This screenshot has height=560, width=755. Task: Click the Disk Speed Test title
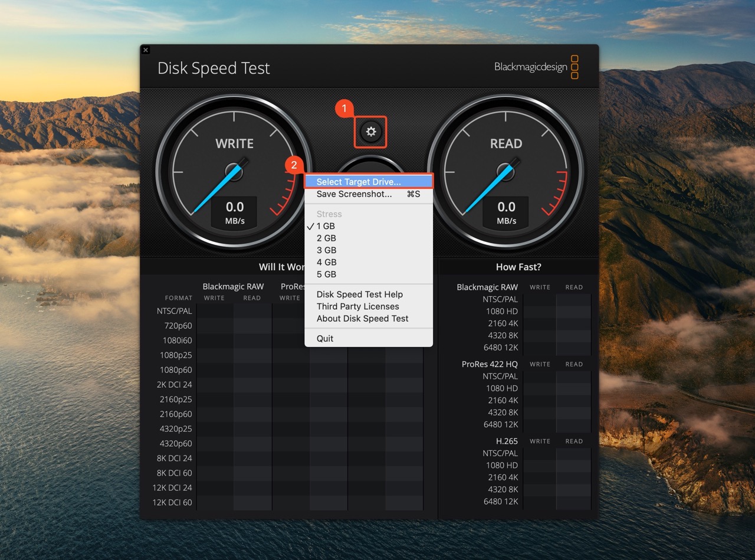(214, 68)
